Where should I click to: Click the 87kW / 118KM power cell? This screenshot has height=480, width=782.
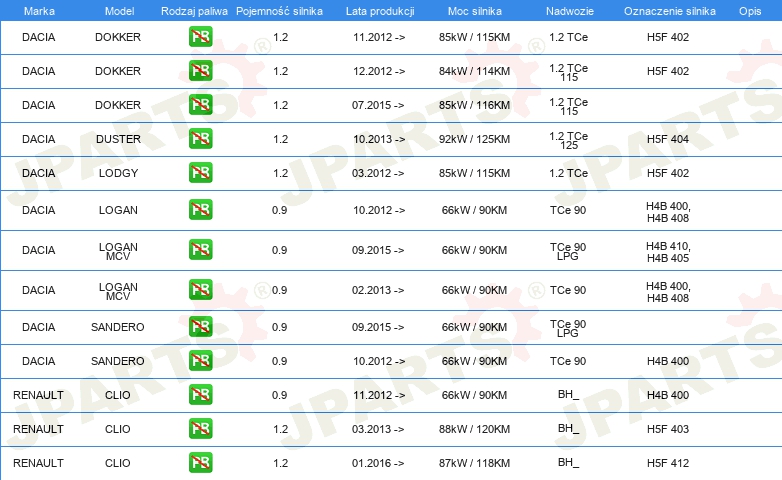click(474, 463)
